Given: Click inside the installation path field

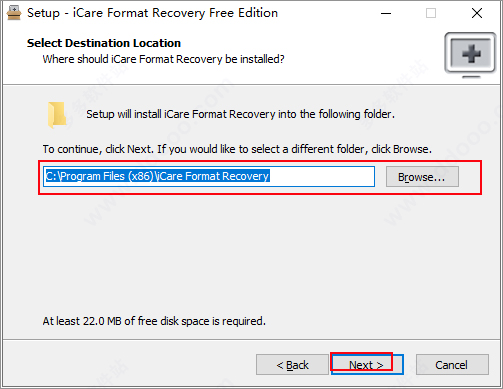Looking at the screenshot, I should (x=209, y=176).
